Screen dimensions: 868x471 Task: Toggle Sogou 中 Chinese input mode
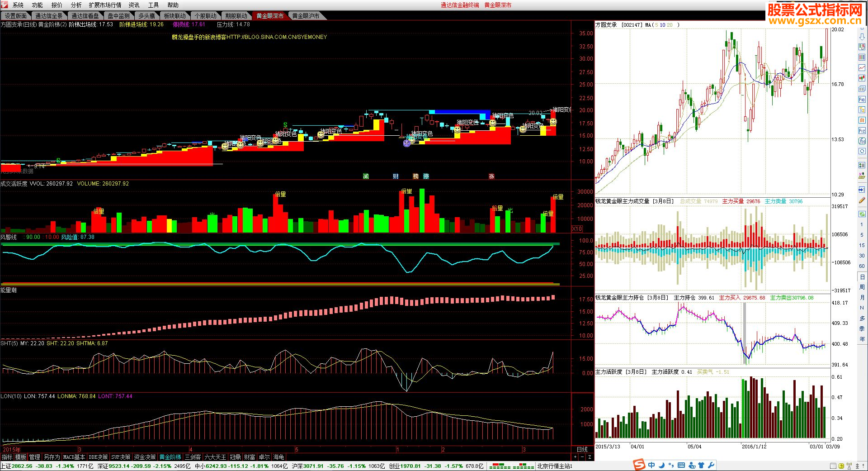coord(651,465)
